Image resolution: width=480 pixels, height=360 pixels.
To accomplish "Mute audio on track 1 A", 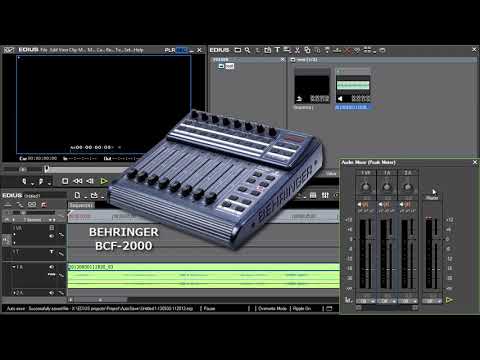I will coord(52,267).
